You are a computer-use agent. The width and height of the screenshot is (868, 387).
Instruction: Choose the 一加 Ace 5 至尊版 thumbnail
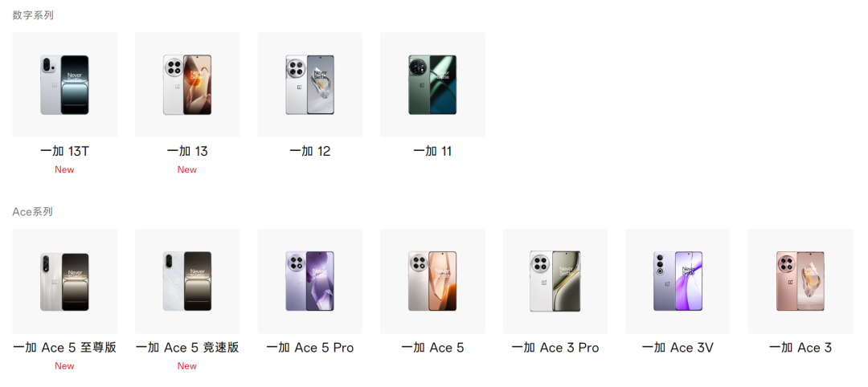65,281
